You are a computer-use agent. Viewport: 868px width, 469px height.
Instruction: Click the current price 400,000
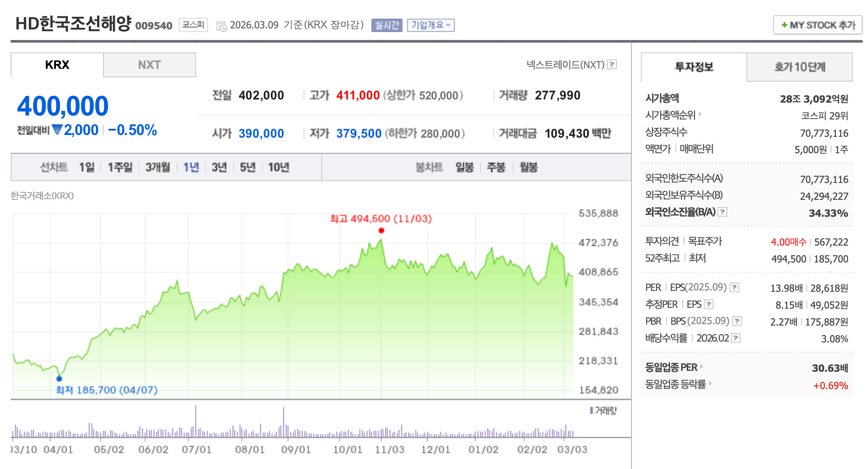[x=63, y=106]
